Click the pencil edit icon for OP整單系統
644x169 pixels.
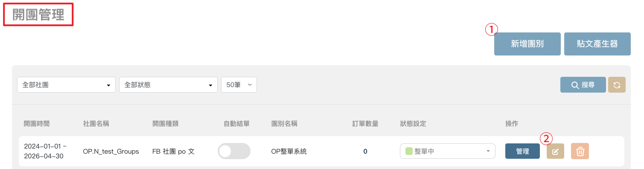coord(555,151)
